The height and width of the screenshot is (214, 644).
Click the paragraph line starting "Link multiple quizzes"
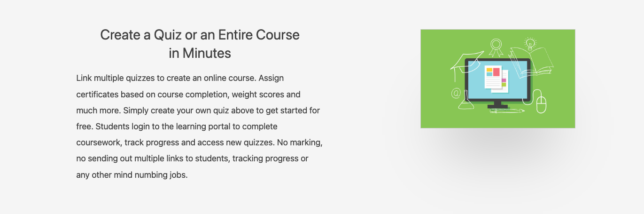coord(180,78)
